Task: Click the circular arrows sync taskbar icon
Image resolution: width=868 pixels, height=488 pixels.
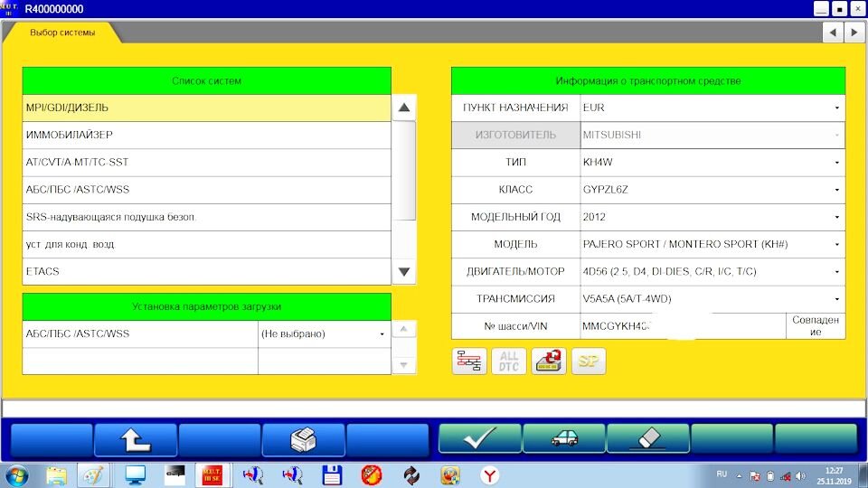Action: pos(411,475)
